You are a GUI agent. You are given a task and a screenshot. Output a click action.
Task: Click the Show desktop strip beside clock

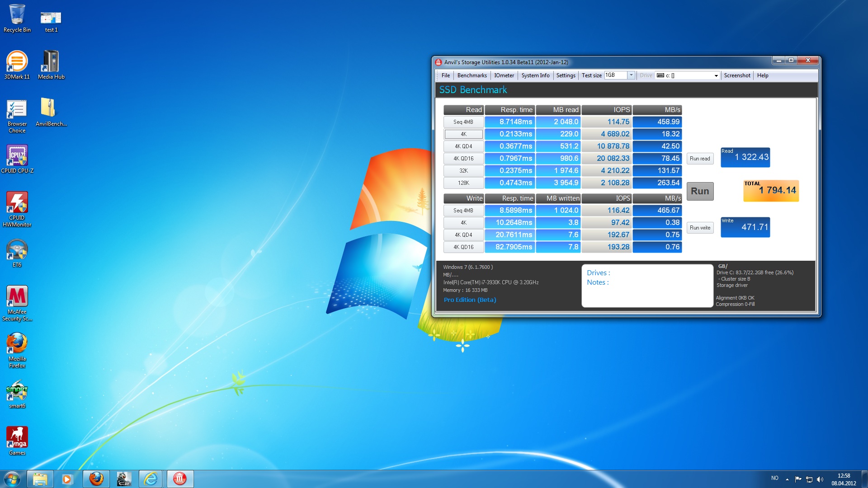[x=864, y=479]
